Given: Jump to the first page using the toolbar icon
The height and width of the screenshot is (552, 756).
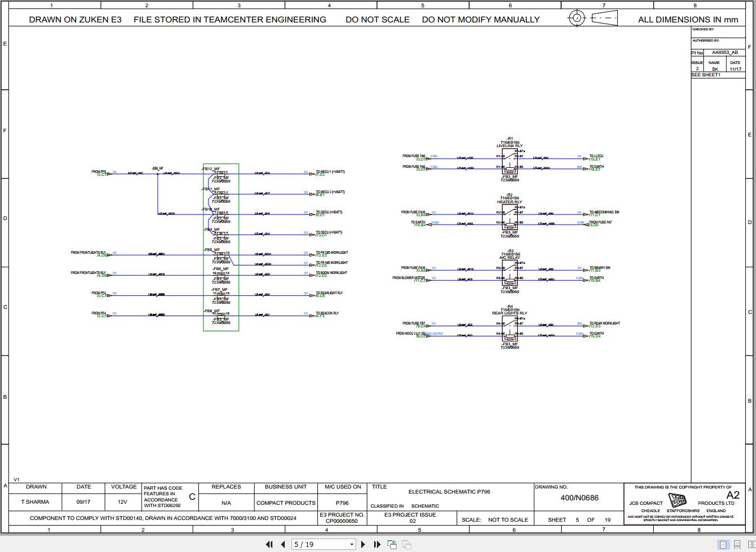Looking at the screenshot, I should coord(269,544).
